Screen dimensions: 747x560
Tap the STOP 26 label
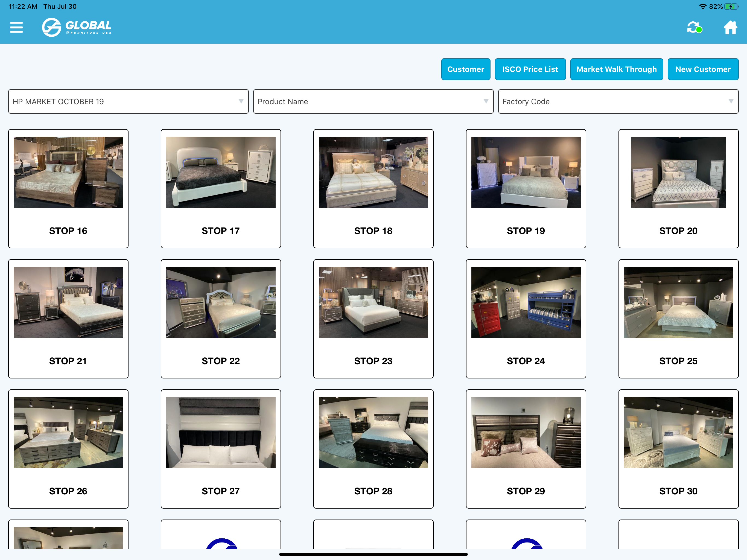coord(68,491)
